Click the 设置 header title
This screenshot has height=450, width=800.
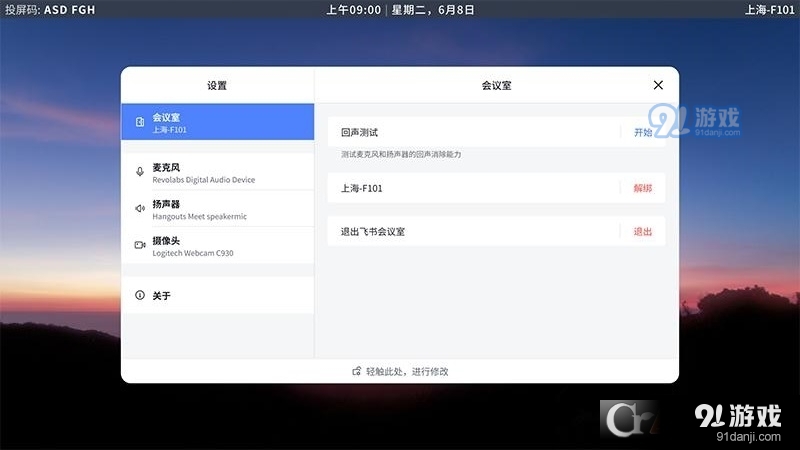[x=217, y=86]
